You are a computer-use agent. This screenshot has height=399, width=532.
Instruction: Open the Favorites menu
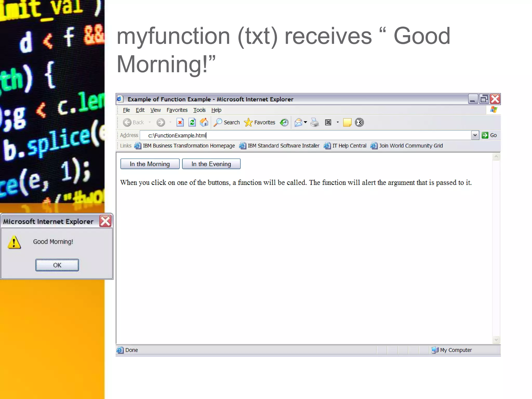(177, 110)
